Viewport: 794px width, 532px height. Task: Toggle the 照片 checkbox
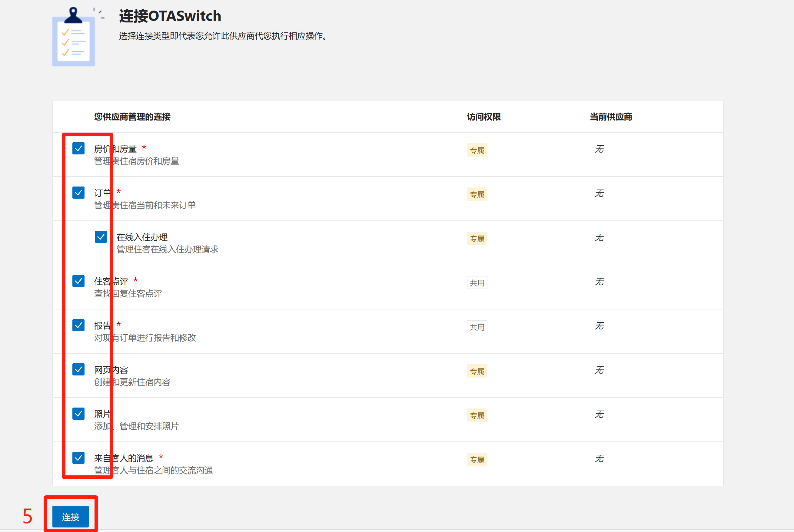[78, 414]
